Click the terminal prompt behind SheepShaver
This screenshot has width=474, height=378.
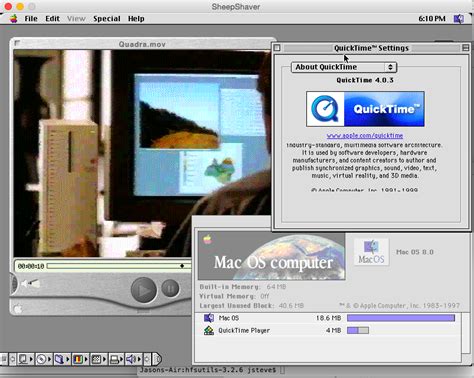pos(211,370)
